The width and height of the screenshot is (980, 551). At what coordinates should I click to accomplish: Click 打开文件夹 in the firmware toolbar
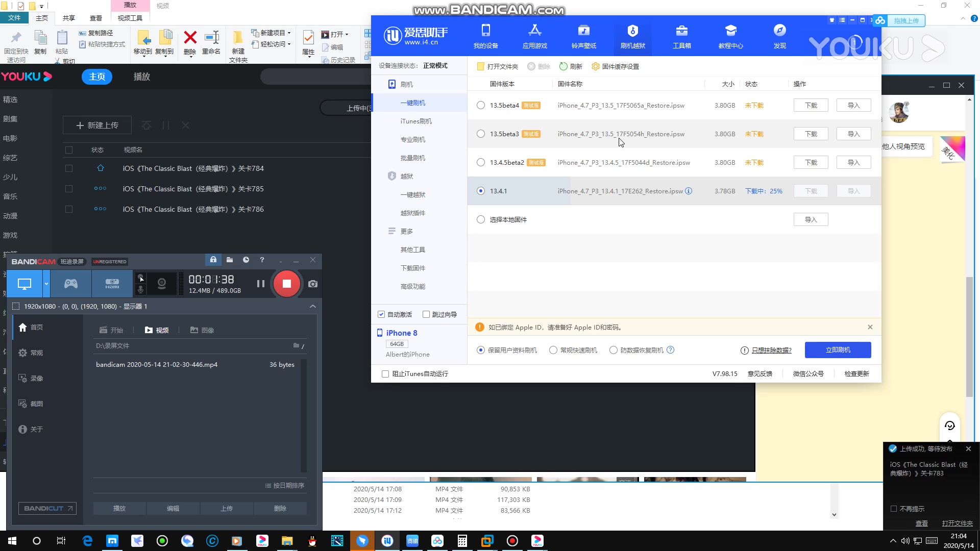[x=497, y=66]
